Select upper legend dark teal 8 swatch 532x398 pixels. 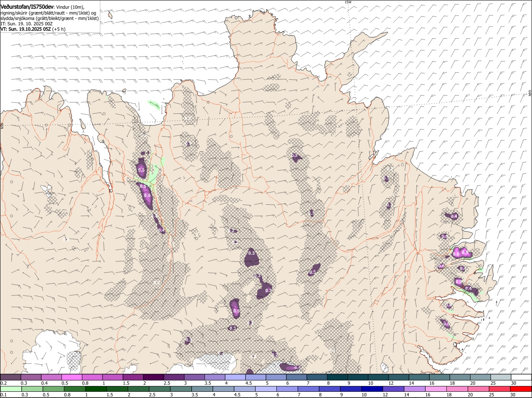337,377
